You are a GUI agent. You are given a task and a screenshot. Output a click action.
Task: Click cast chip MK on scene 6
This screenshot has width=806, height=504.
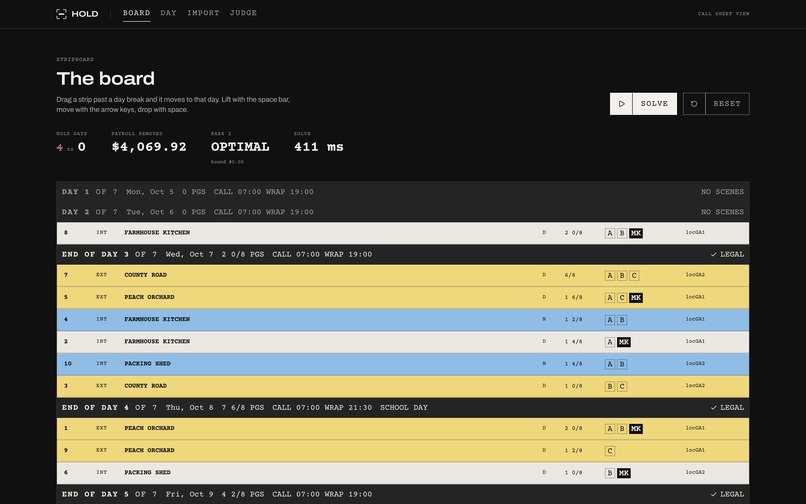[x=624, y=473]
